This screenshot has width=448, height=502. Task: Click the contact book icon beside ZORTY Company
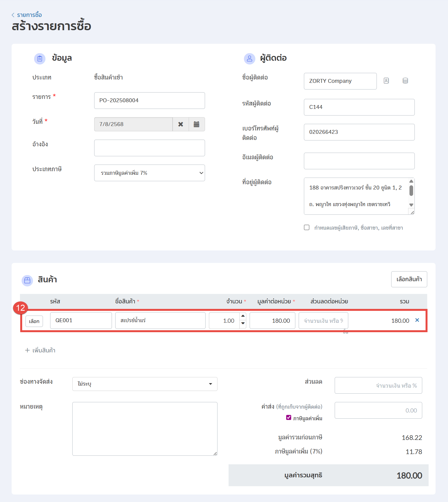tap(386, 81)
